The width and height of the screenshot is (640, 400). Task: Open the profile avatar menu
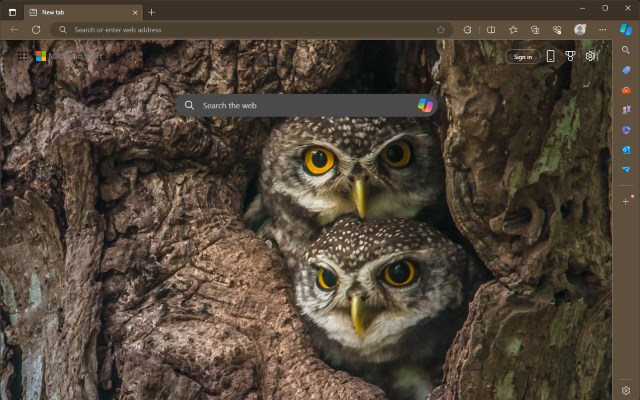tap(580, 29)
